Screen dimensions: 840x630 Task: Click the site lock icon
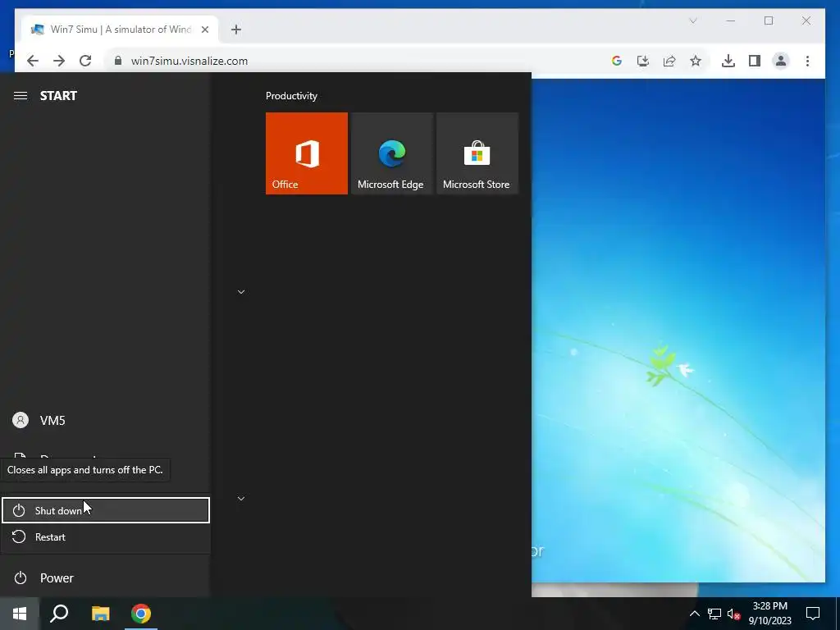click(118, 61)
